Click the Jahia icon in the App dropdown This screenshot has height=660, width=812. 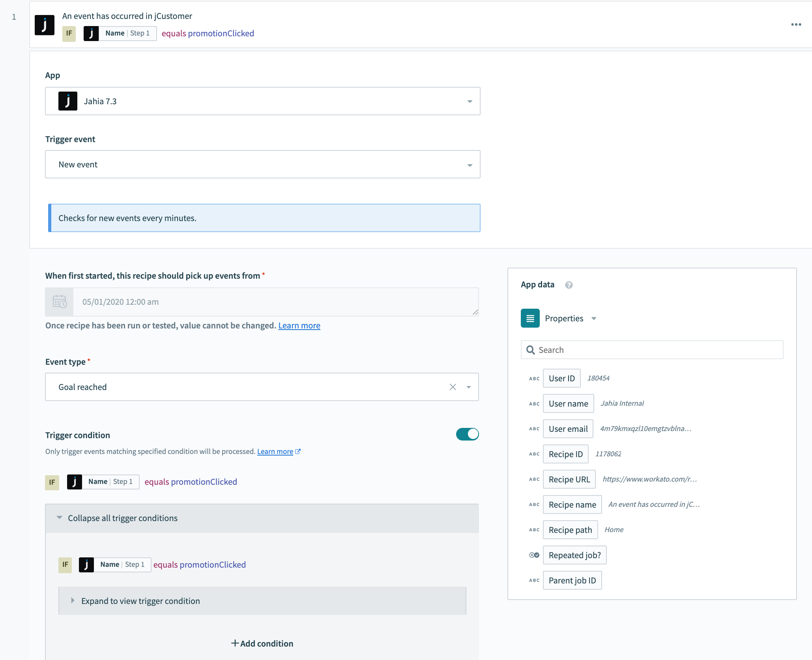tap(68, 101)
